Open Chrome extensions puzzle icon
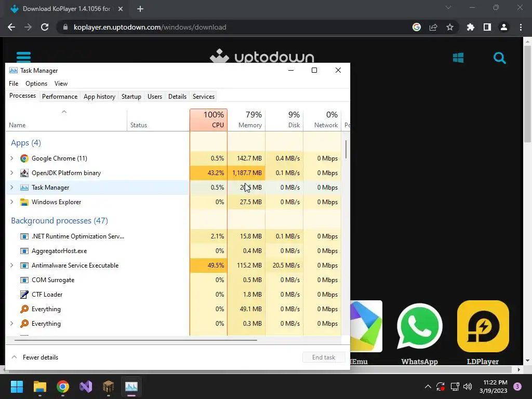 click(x=470, y=27)
